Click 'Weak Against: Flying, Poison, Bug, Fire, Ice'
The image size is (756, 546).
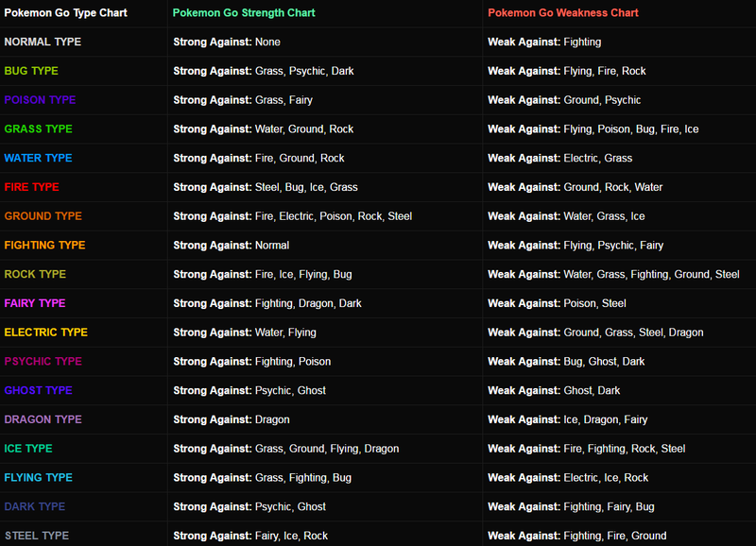click(x=593, y=129)
